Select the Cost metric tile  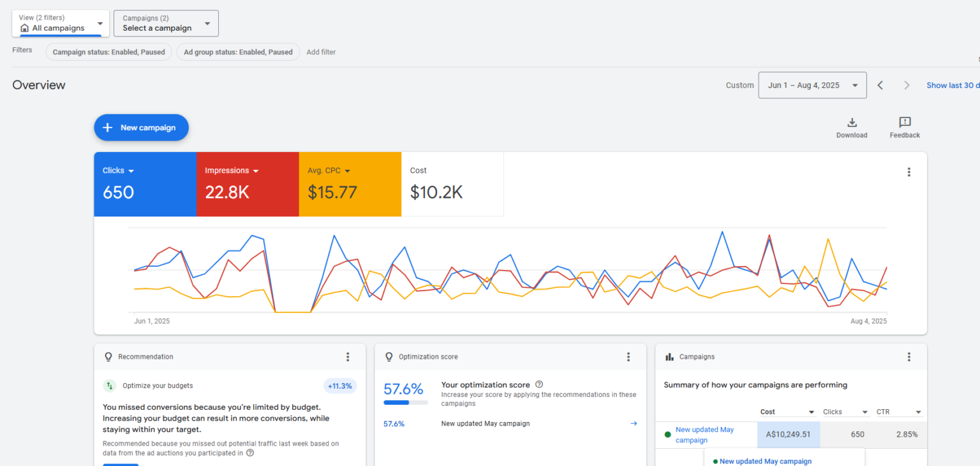click(452, 184)
